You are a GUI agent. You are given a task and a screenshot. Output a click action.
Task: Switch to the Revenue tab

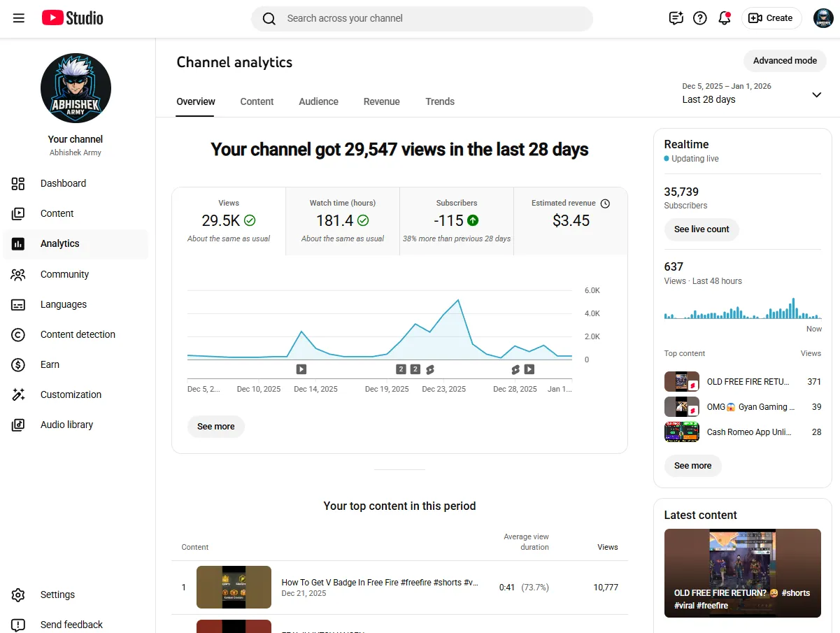point(382,101)
